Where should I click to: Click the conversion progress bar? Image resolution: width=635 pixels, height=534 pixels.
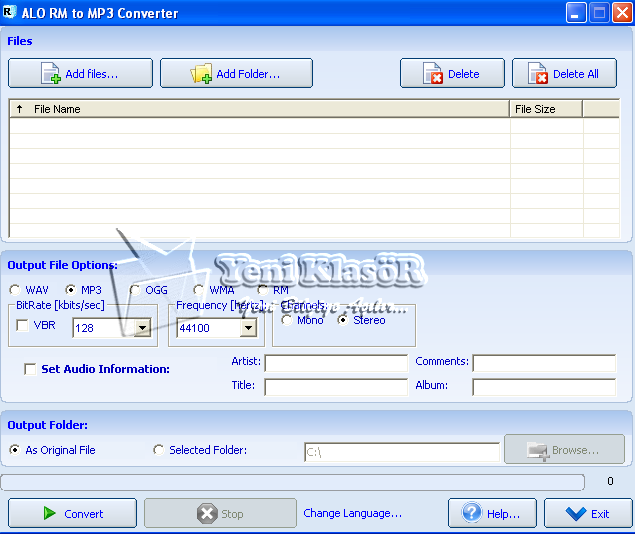292,482
